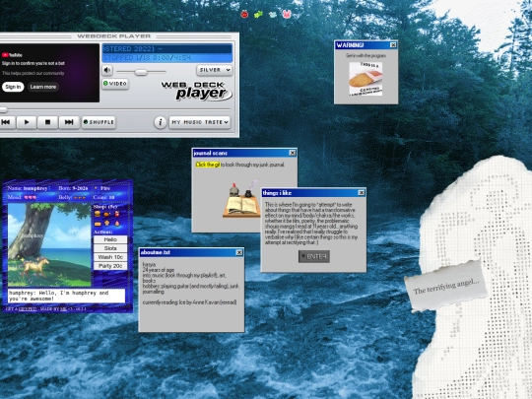Click the green stars pixel icon

click(258, 14)
